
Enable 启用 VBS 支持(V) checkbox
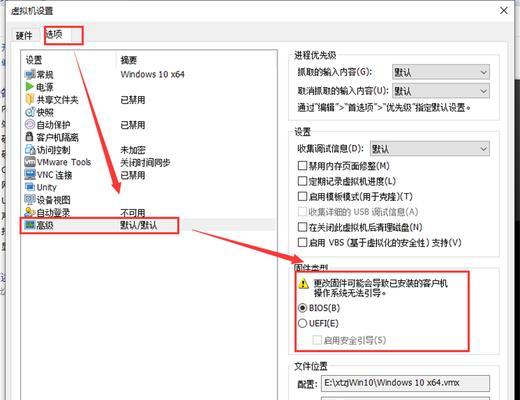click(302, 242)
